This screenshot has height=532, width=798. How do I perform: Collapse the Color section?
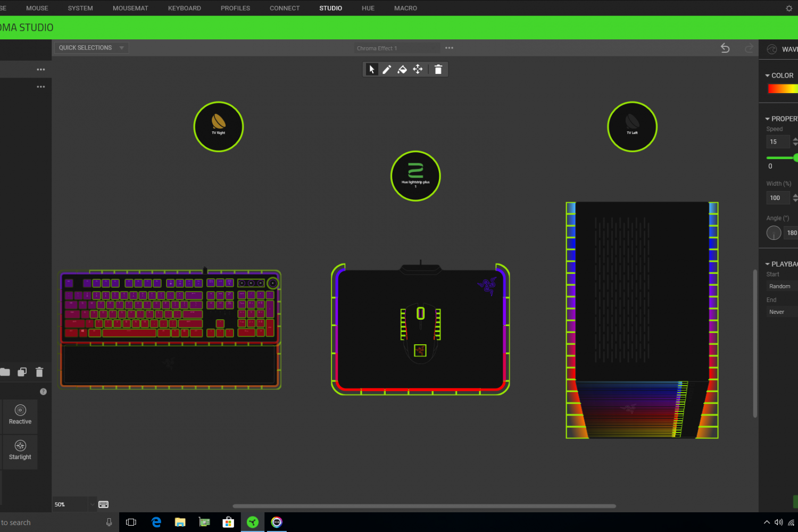tap(768, 76)
